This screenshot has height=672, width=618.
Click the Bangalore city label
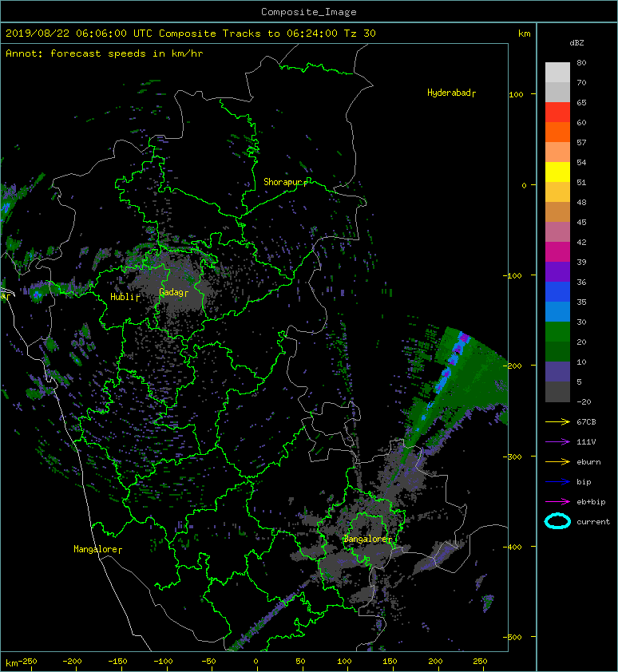tap(367, 539)
